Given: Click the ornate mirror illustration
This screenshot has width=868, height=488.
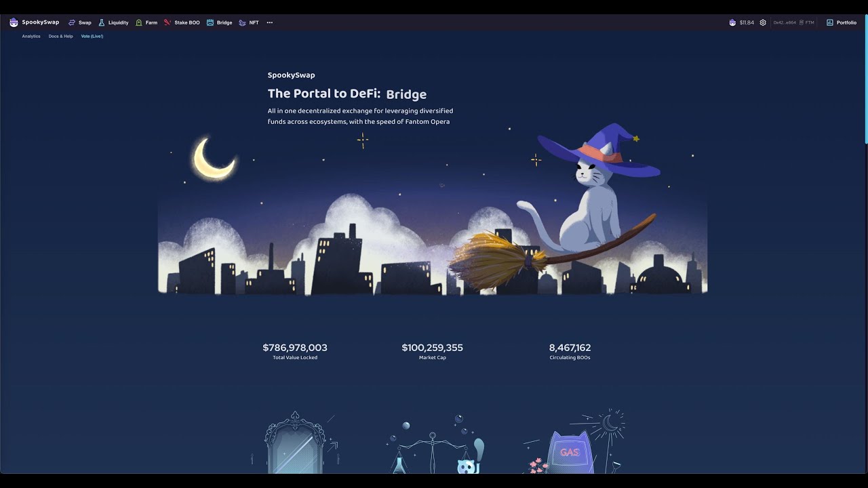Looking at the screenshot, I should (294, 443).
